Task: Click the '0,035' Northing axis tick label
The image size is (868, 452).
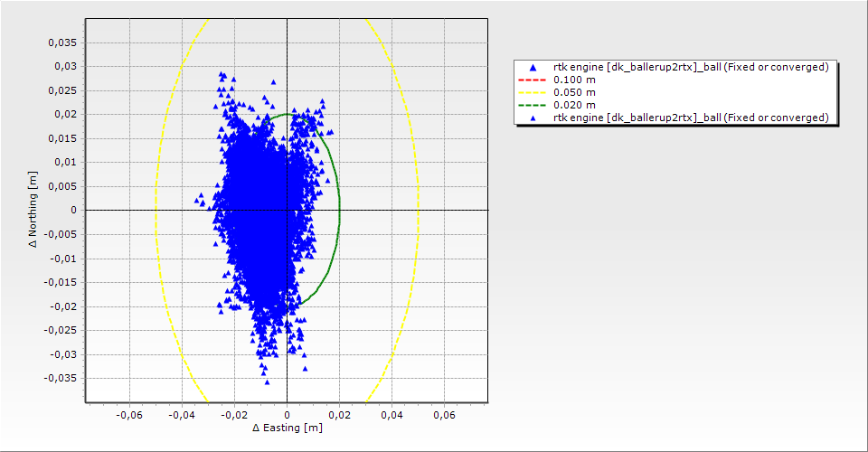Action: coord(62,42)
